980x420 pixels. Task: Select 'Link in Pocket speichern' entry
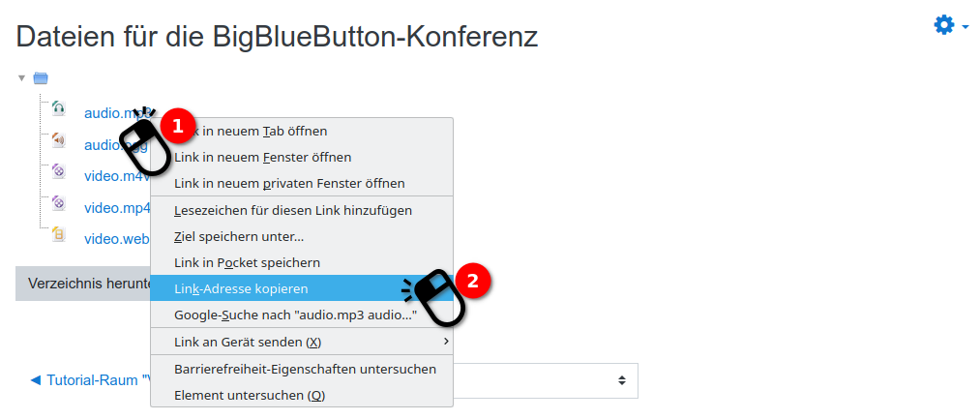click(247, 262)
